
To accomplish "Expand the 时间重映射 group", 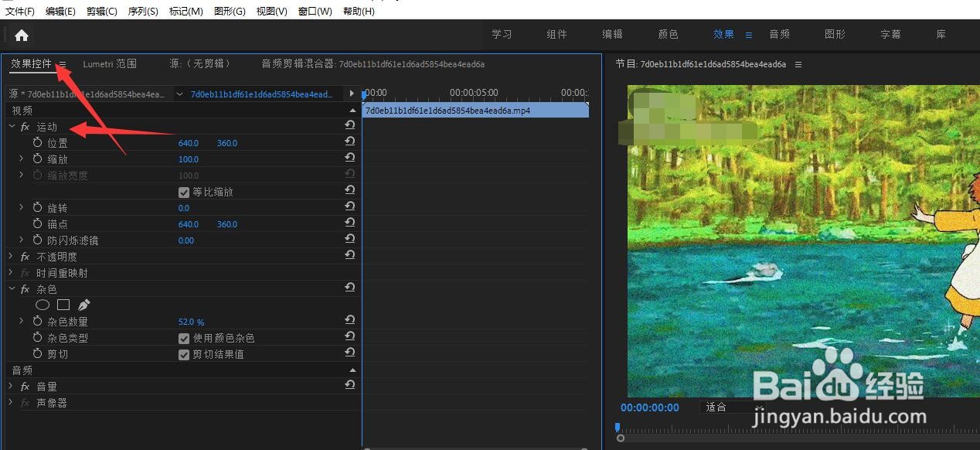I will tap(12, 272).
